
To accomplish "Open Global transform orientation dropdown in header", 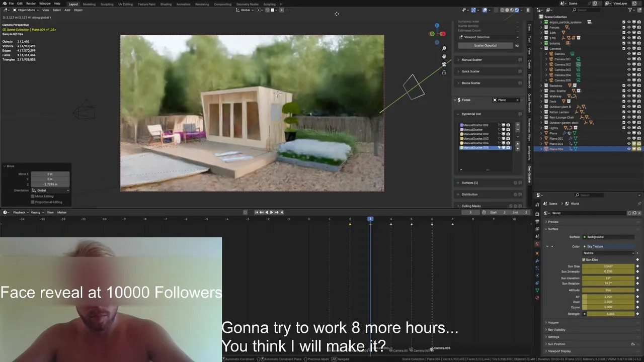I will click(x=246, y=10).
